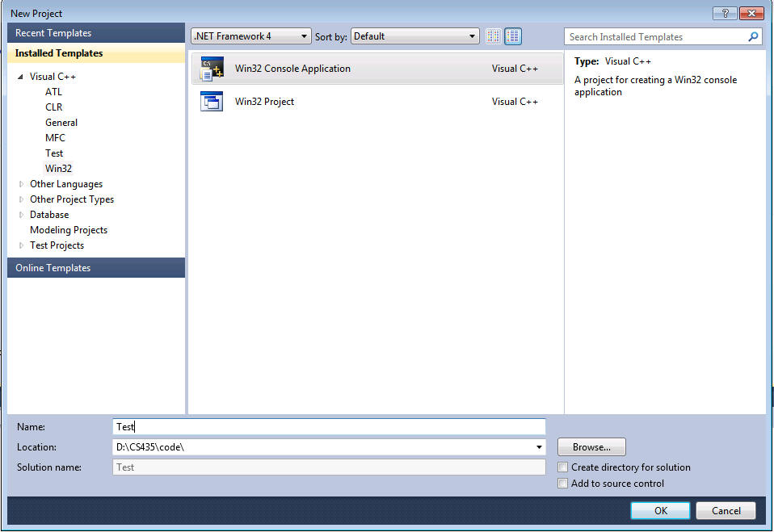Select the Other Languages category label
774x532 pixels.
coord(66,184)
